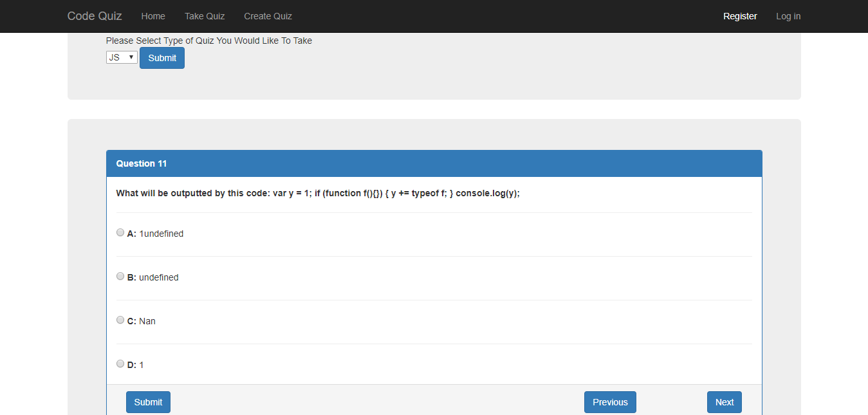
Task: Submit the answer for Question 11
Action: pos(148,402)
